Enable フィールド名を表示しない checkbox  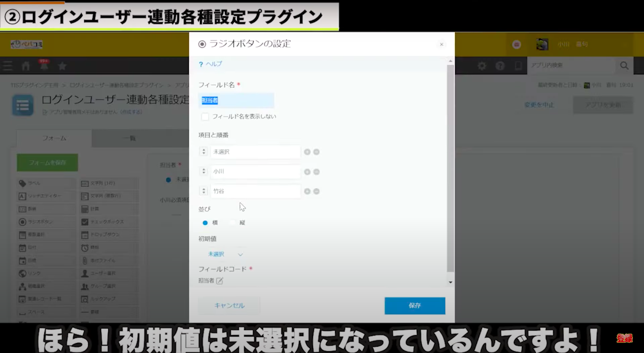pyautogui.click(x=205, y=117)
